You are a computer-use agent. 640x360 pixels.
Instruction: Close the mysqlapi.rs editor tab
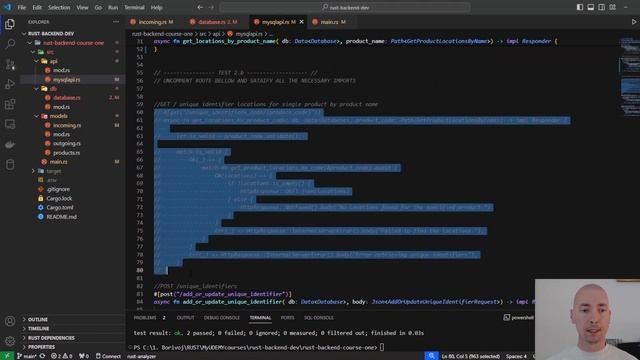coord(302,22)
